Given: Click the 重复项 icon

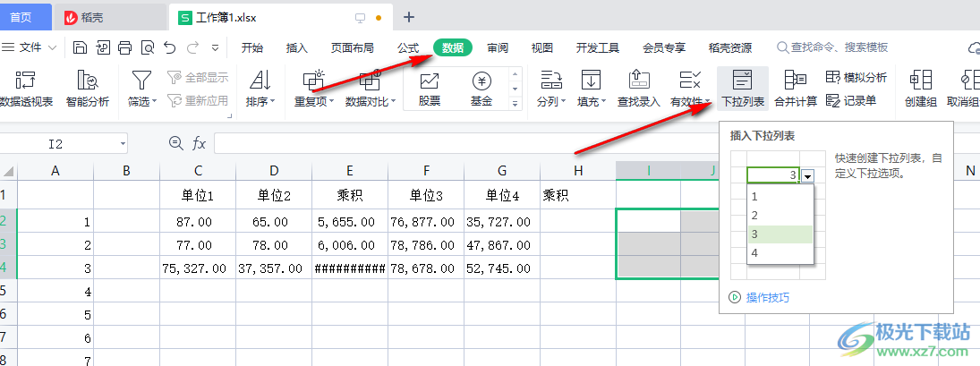Looking at the screenshot, I should (x=314, y=80).
